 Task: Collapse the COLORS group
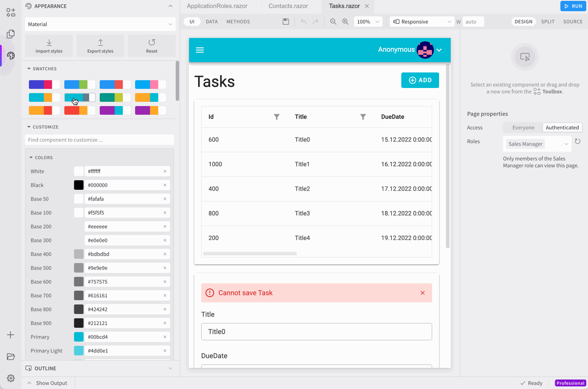click(x=31, y=157)
